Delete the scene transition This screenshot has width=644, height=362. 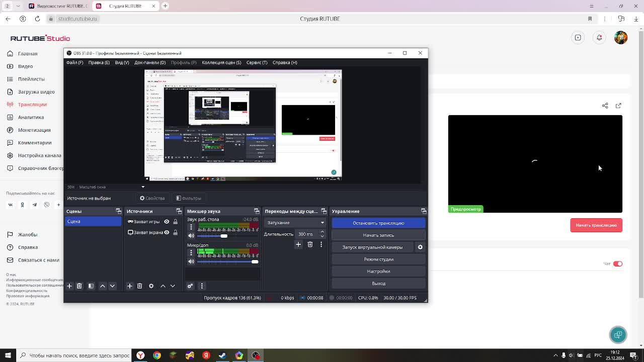(x=310, y=244)
